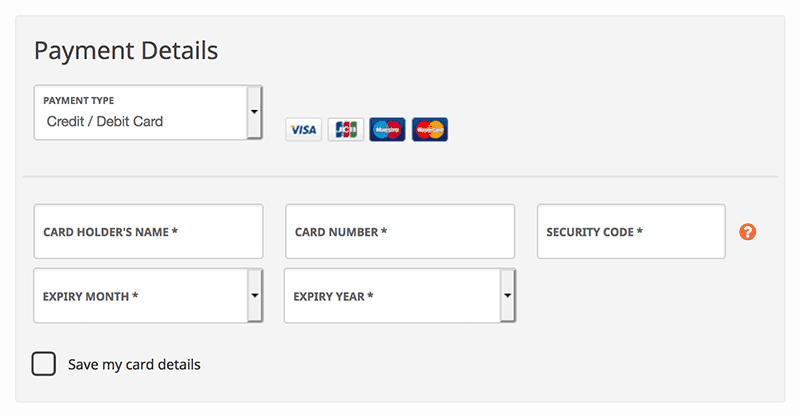The image size is (800, 415).
Task: Focus the Card Holder's Name field
Action: pos(148,232)
